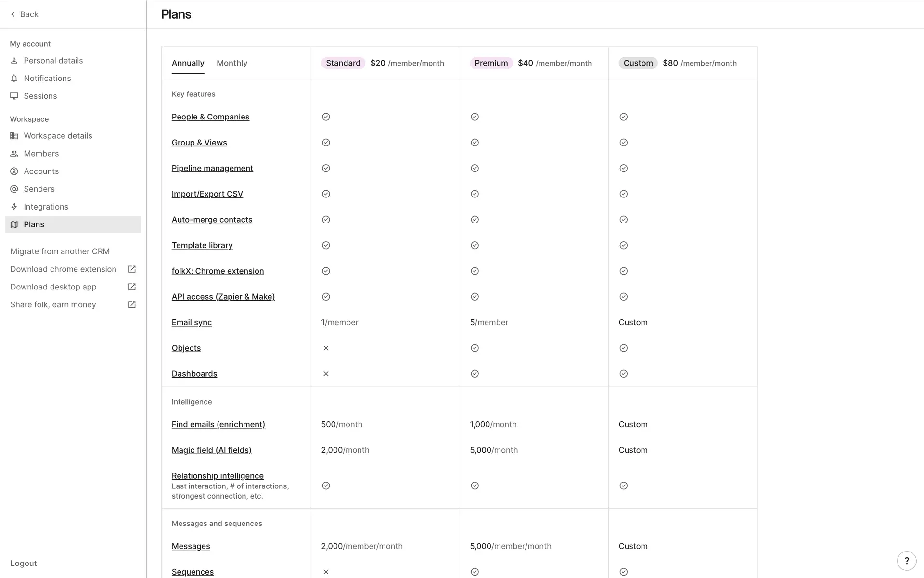Click the Sessions monitor icon
The width and height of the screenshot is (924, 578).
[x=14, y=96]
